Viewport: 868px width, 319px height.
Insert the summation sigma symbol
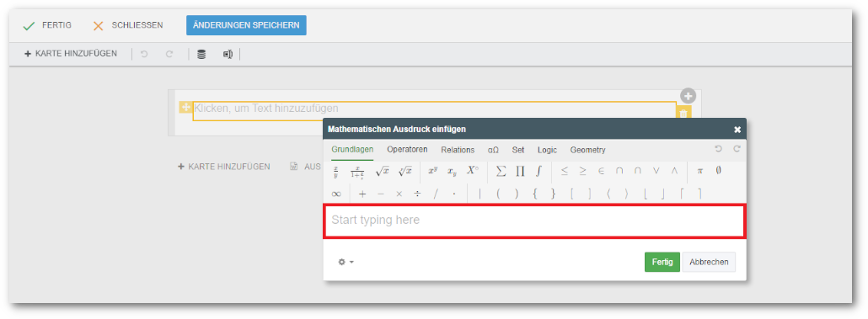click(x=501, y=171)
